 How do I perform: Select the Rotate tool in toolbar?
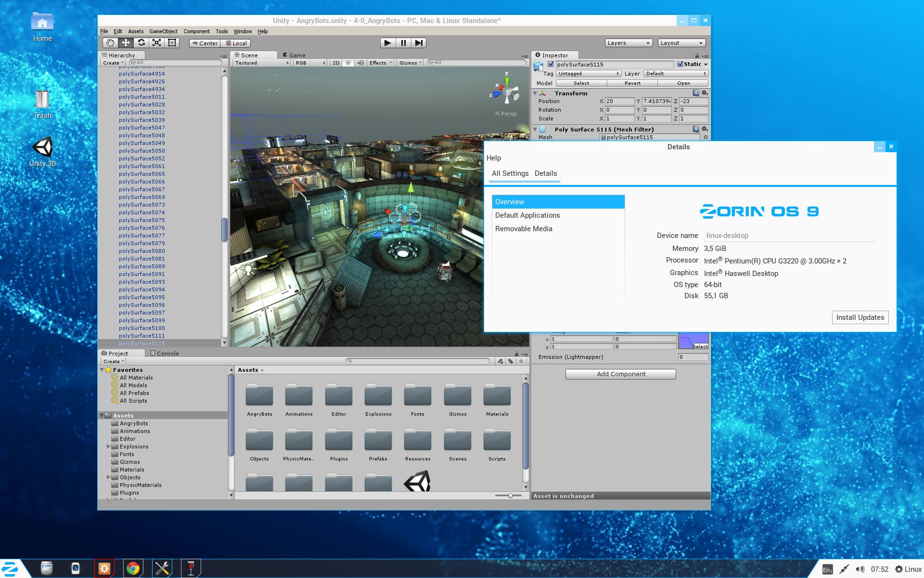[x=141, y=43]
